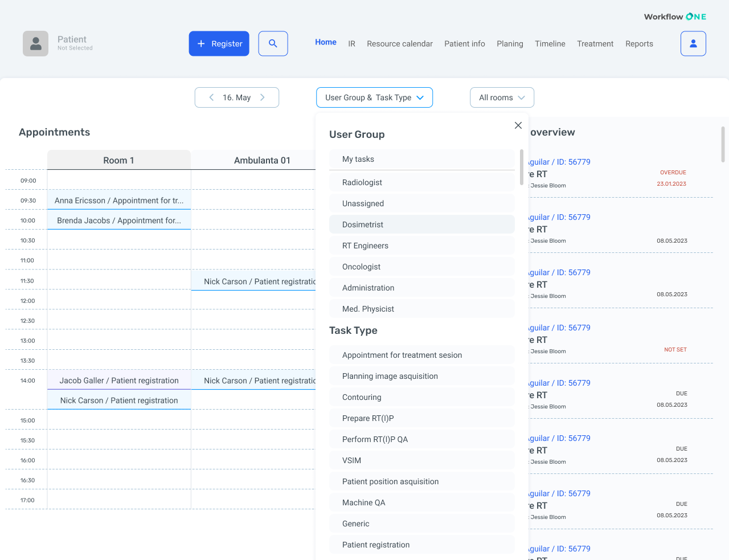Select Oncologist user group

click(x=422, y=267)
